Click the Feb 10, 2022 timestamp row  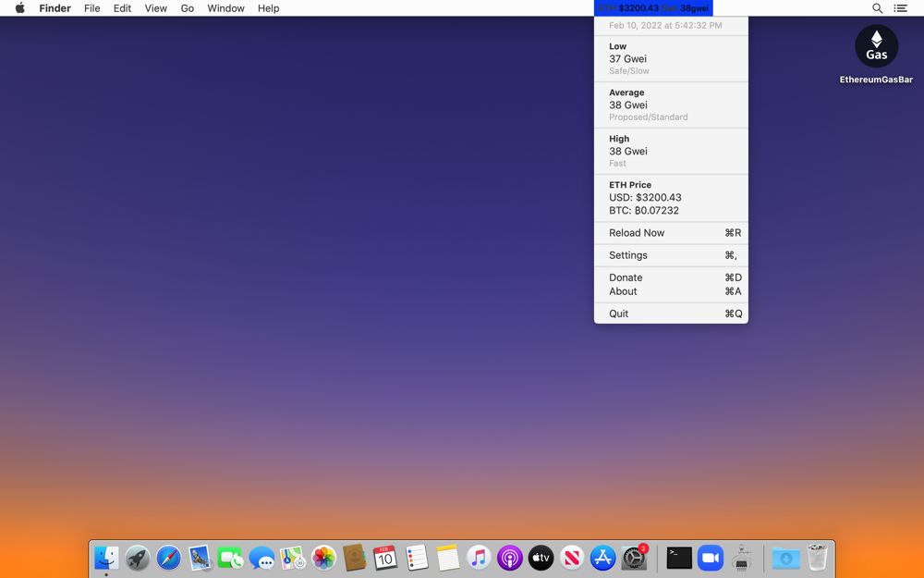click(671, 25)
